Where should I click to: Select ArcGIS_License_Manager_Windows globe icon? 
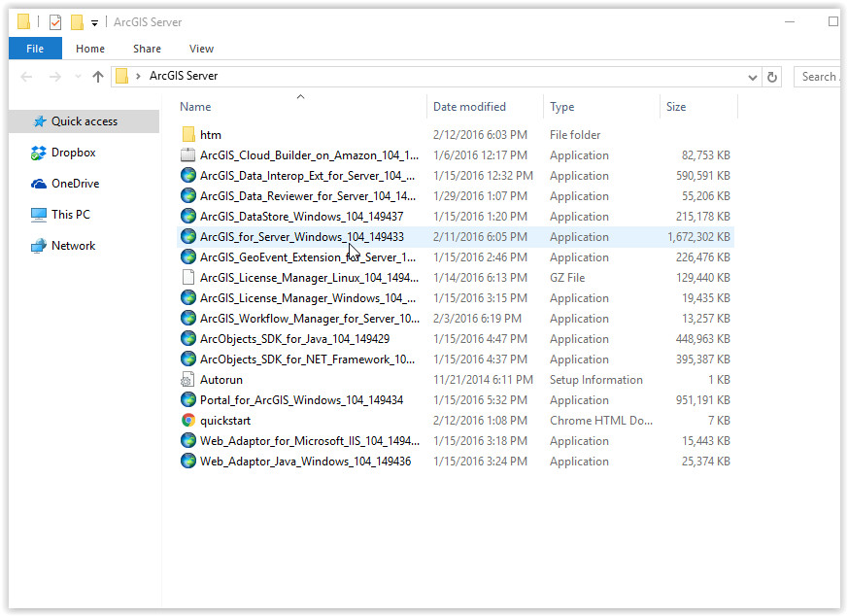188,298
